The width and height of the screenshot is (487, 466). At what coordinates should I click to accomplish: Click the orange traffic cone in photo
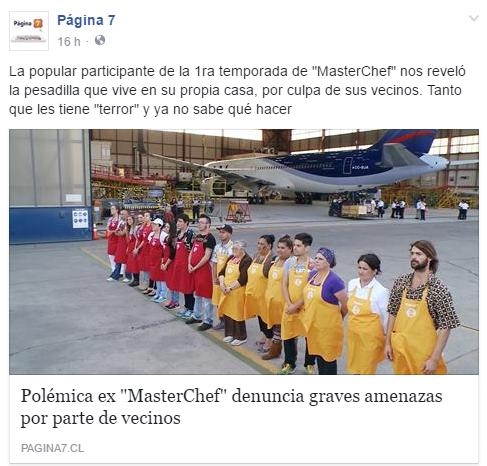96,232
